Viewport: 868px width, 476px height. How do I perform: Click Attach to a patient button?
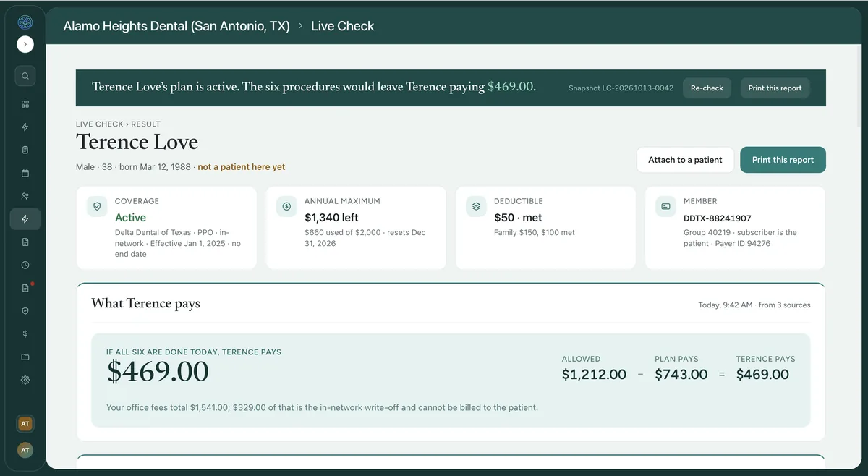(x=685, y=160)
